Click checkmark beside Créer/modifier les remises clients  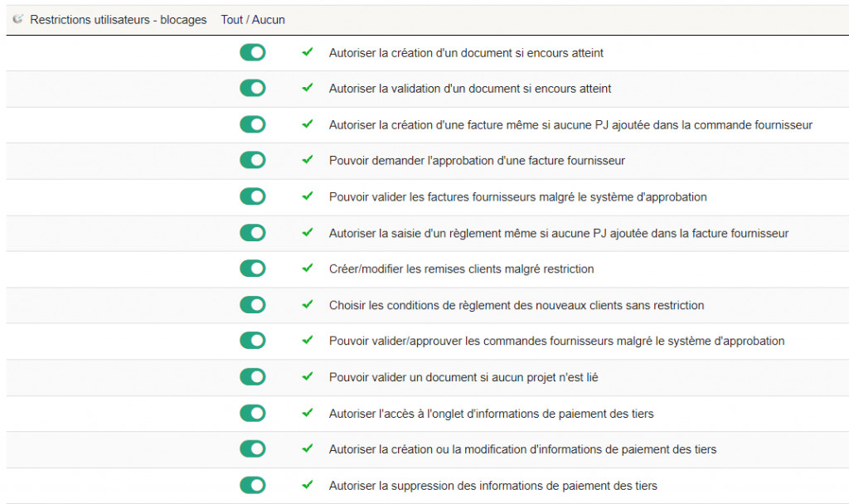(308, 269)
